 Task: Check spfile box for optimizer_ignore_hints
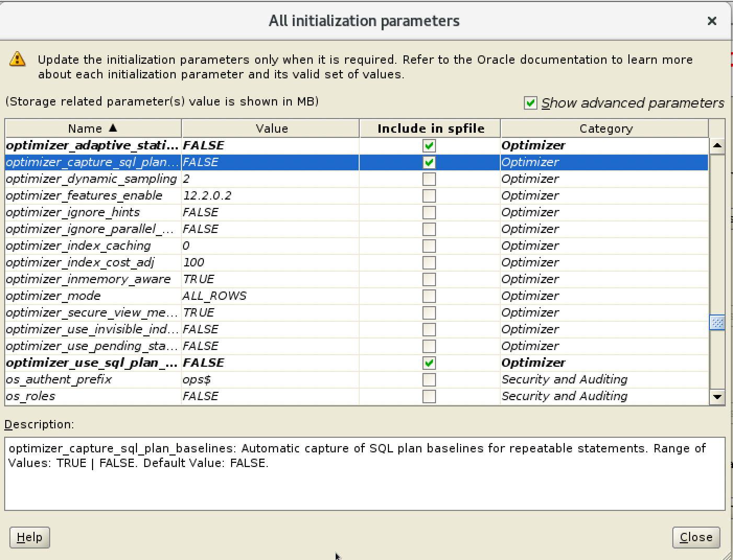click(x=429, y=213)
